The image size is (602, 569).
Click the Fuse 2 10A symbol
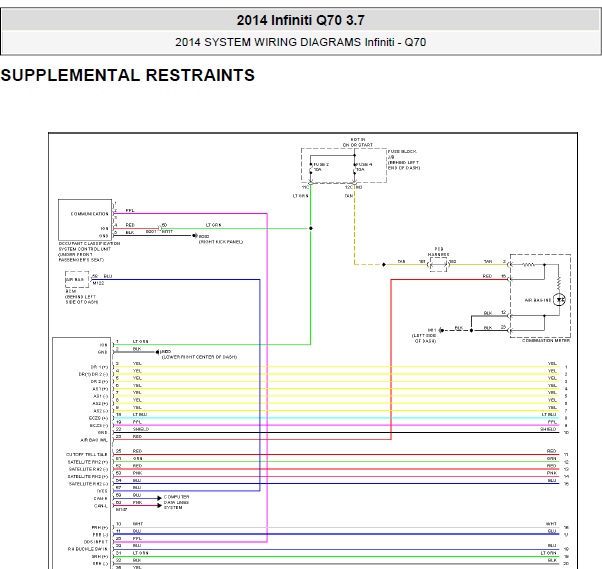[311, 169]
